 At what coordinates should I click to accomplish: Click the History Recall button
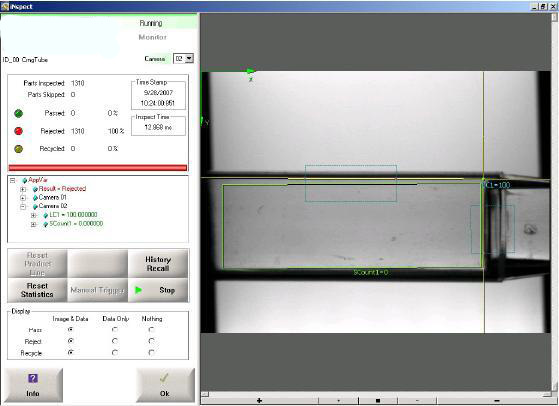(158, 264)
